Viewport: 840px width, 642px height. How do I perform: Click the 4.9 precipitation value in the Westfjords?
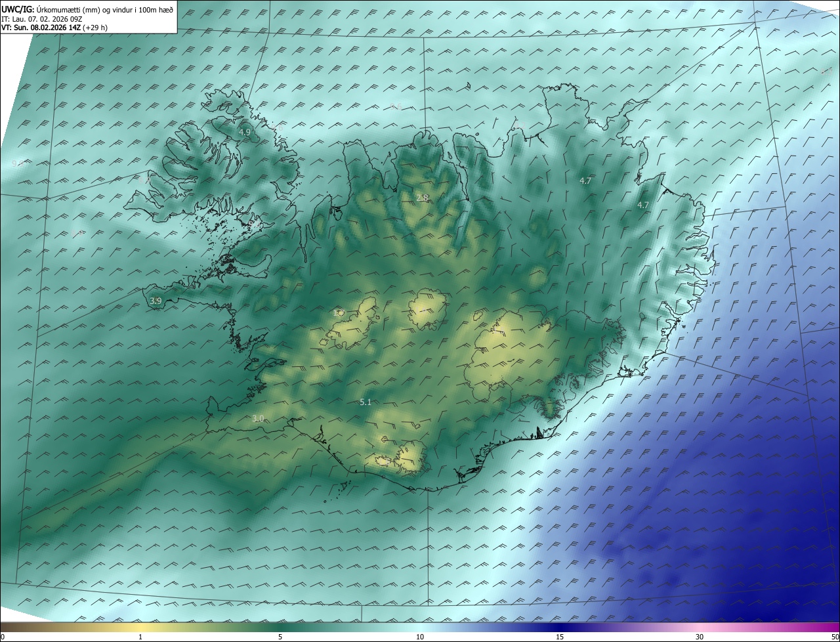[x=245, y=132]
